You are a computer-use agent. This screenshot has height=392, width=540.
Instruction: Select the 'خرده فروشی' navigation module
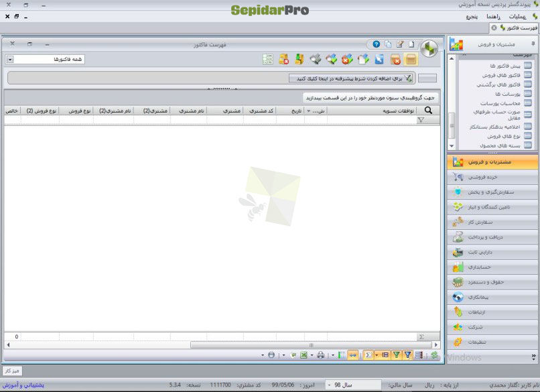492,177
